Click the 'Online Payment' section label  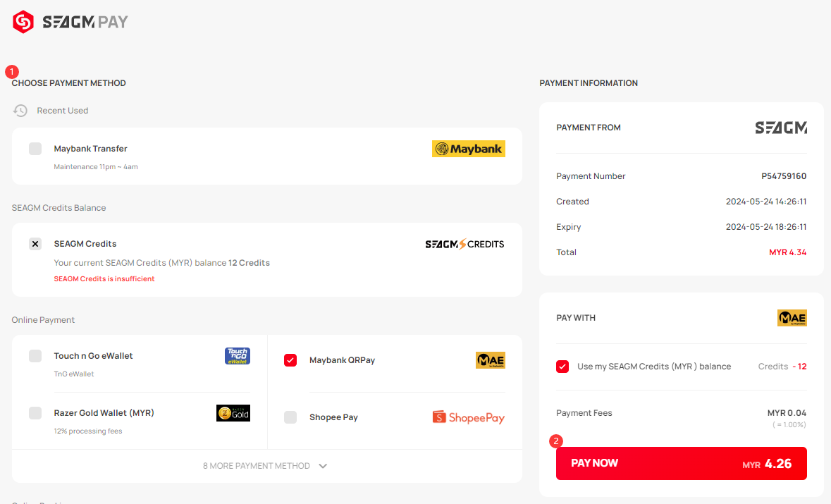pyautogui.click(x=44, y=320)
